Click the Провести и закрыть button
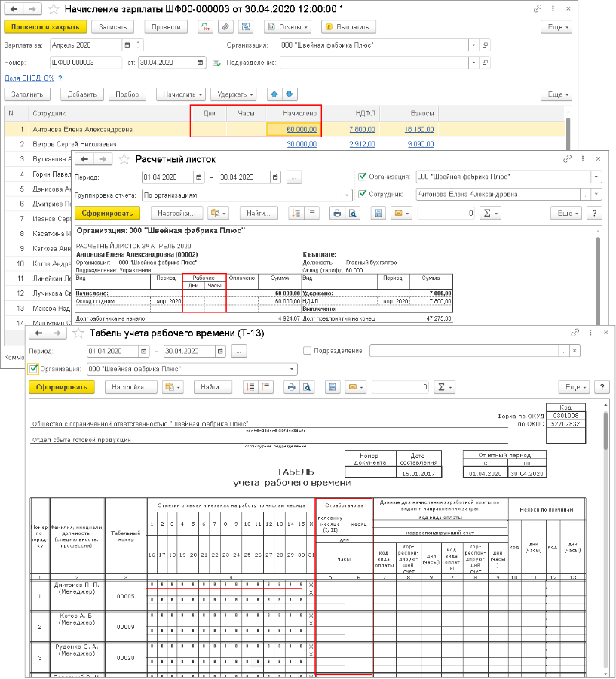Image resolution: width=616 pixels, height=679 pixels. pos(44,27)
